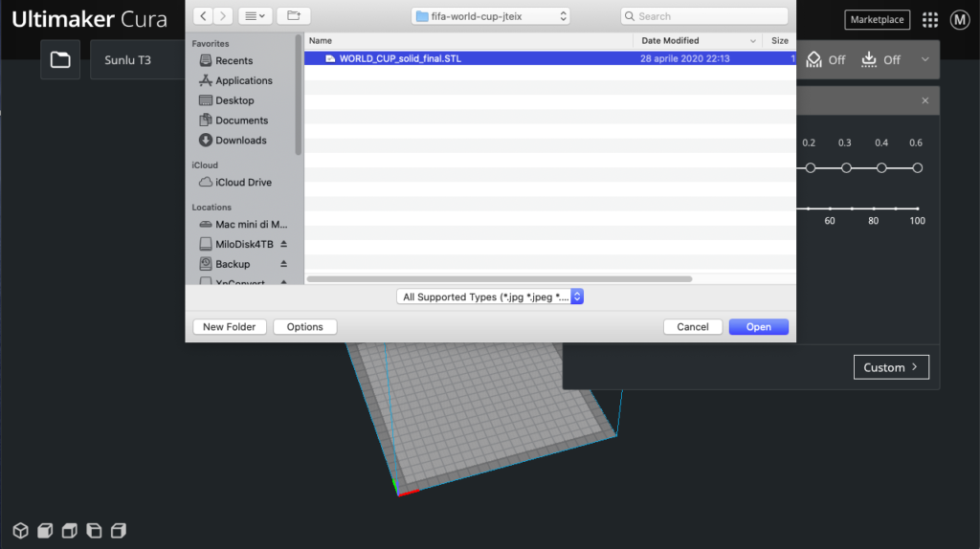Image resolution: width=980 pixels, height=549 pixels.
Task: Click the Applications sidebar icon
Action: [205, 80]
